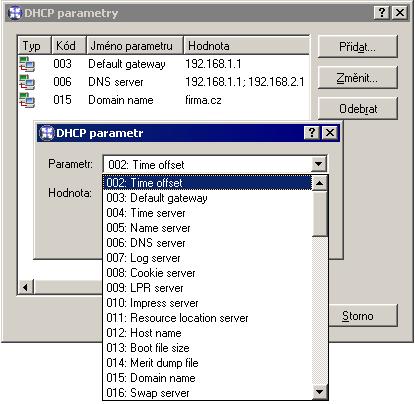Image resolution: width=415 pixels, height=404 pixels.
Task: Select 002: Time offset in the list
Action: [x=207, y=183]
